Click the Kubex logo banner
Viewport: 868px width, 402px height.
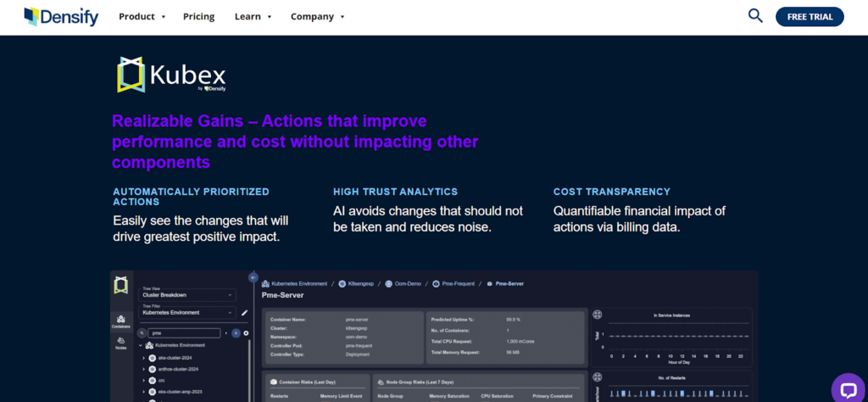(x=171, y=75)
